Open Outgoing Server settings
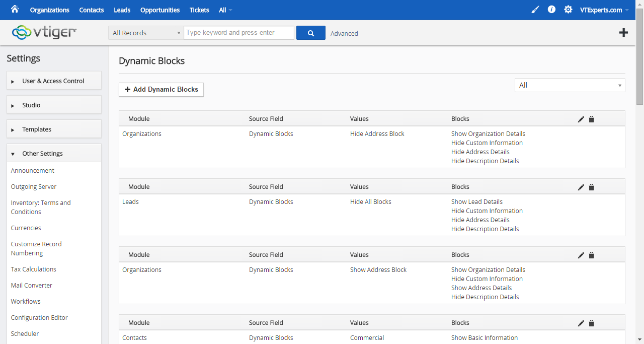644x344 pixels. click(34, 186)
